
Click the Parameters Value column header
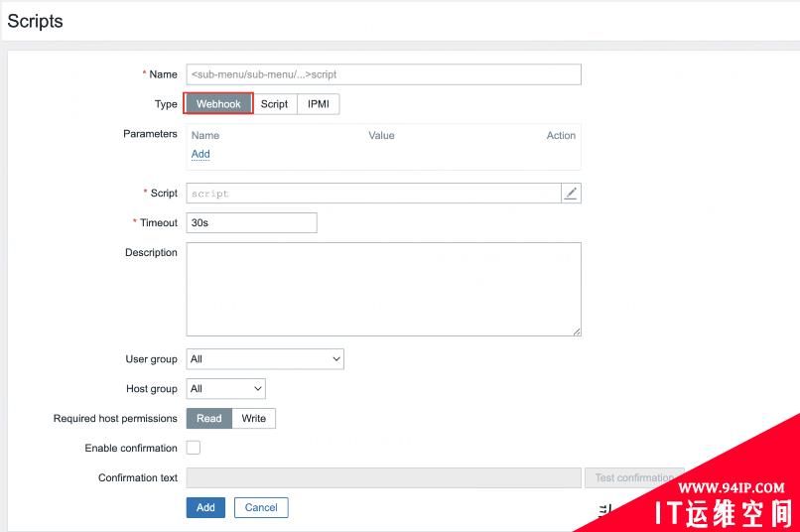(x=381, y=136)
